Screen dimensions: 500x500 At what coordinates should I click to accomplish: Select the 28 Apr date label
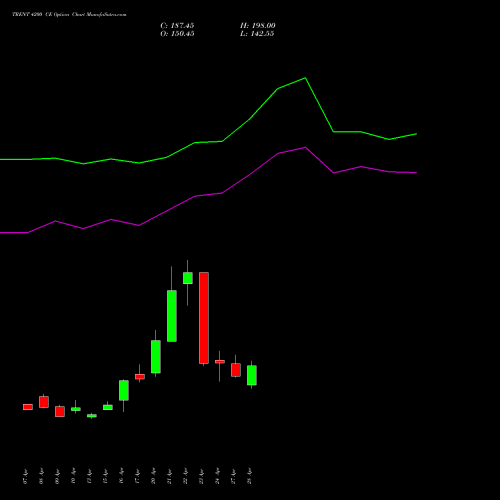249,476
